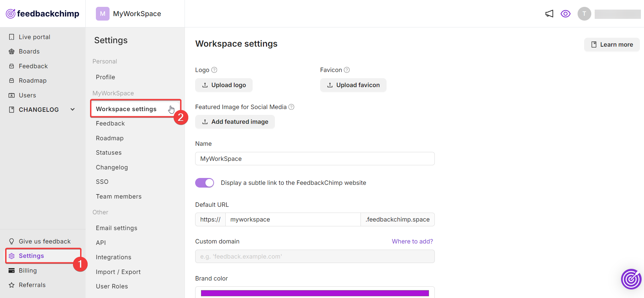Click Add featured image button
644x298 pixels.
point(235,122)
